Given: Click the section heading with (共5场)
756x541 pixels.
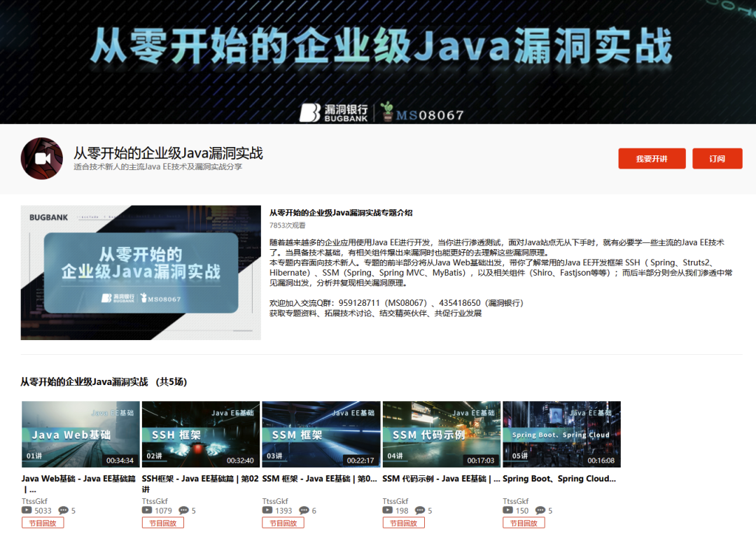Looking at the screenshot, I should point(104,382).
